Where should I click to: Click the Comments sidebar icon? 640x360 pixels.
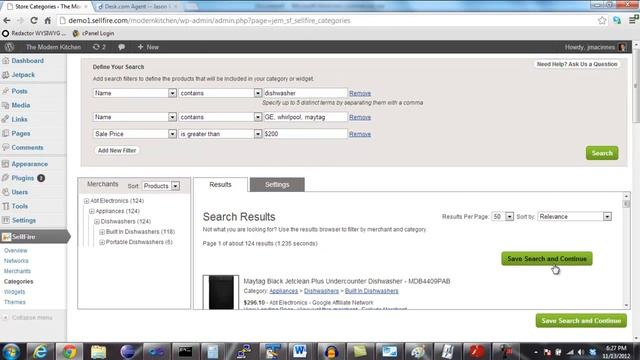[x=5, y=147]
